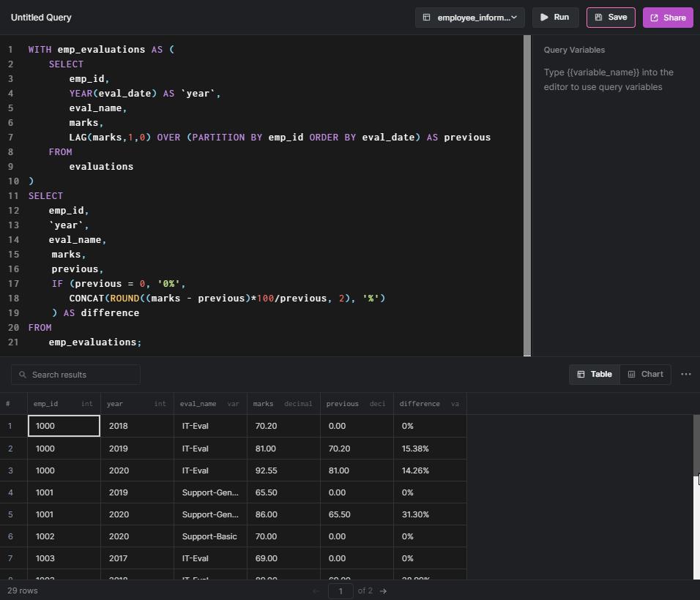Viewport: 700px width, 600px height.
Task: Click the eval_name column header
Action: pyautogui.click(x=210, y=404)
